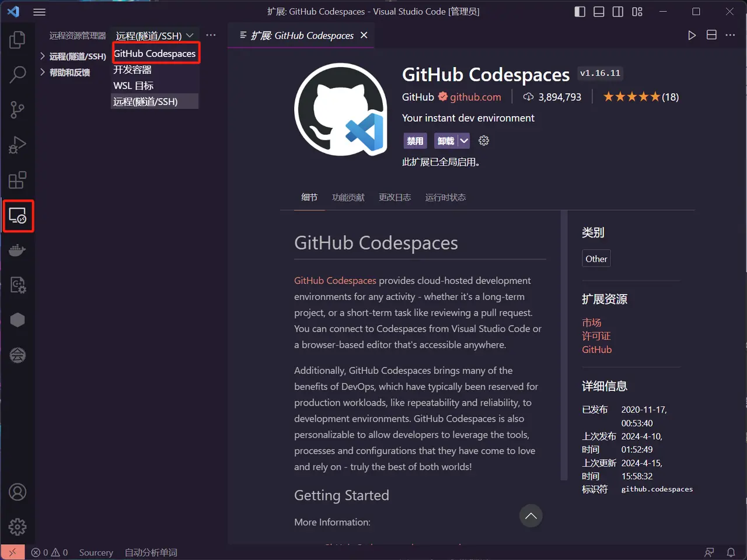Open the Source Control view

(18, 110)
